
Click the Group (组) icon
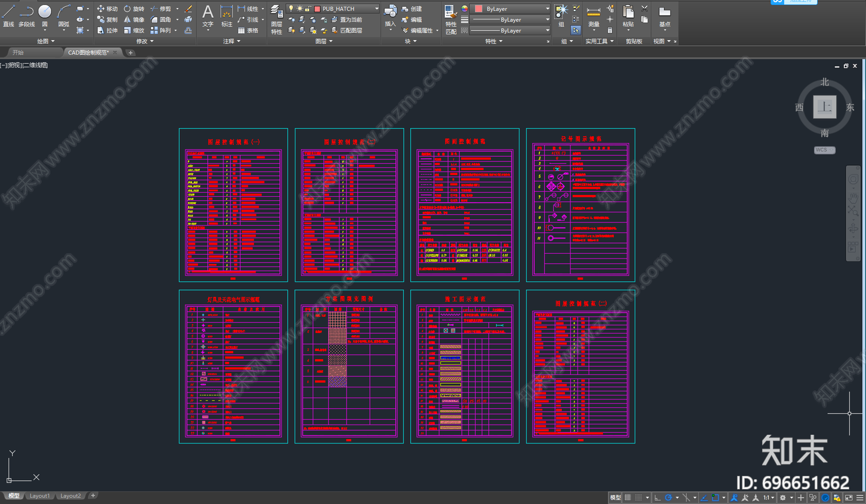click(561, 15)
